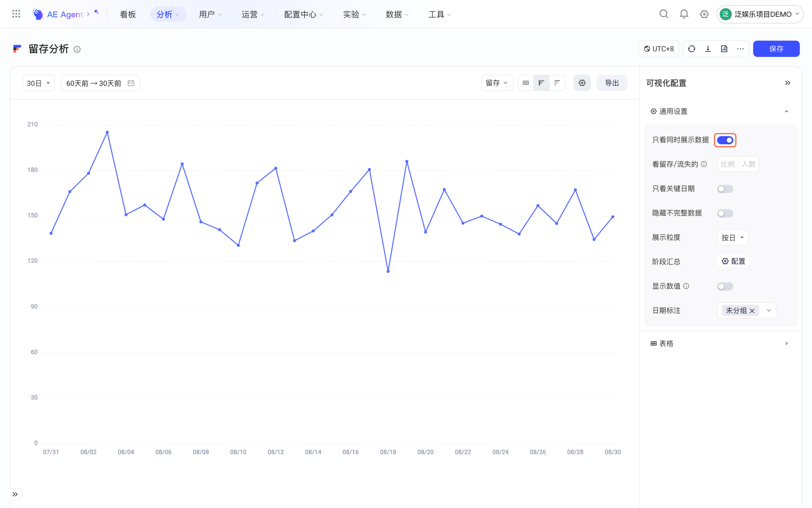This screenshot has width=812, height=508.
Task: Click the 导出 button
Action: point(612,83)
